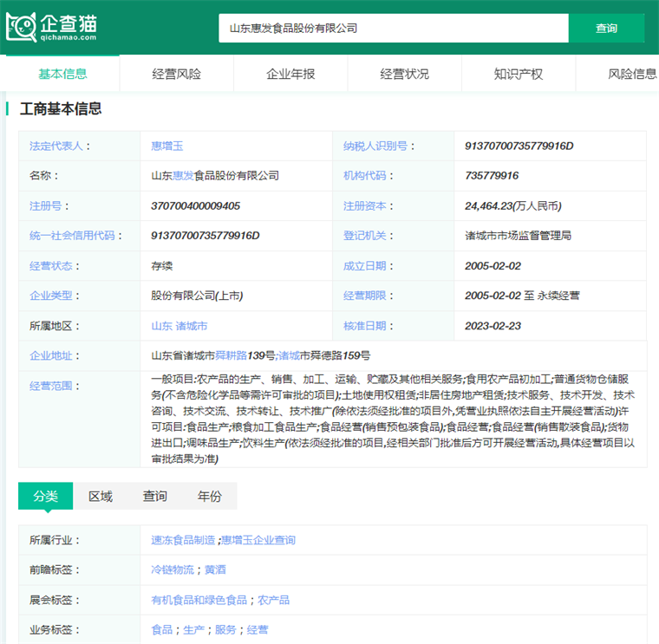Select the 区域 region tab
The width and height of the screenshot is (659, 644).
pyautogui.click(x=101, y=496)
